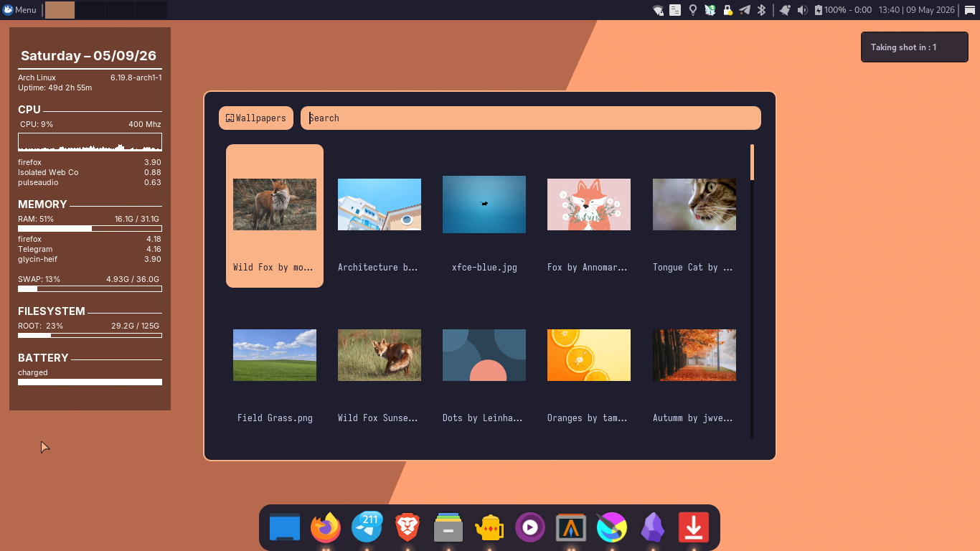This screenshot has width=980, height=551.
Task: Click the volume speaker tray icon
Action: click(802, 10)
